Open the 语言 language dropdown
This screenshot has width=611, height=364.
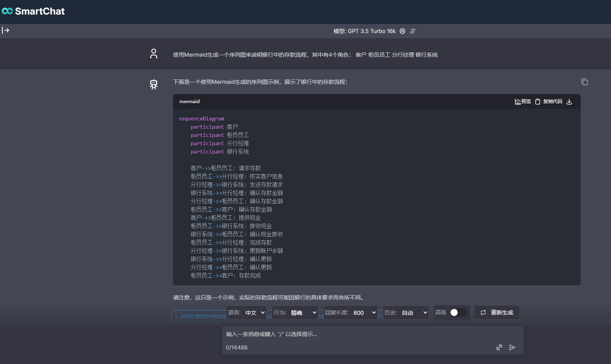pos(253,312)
